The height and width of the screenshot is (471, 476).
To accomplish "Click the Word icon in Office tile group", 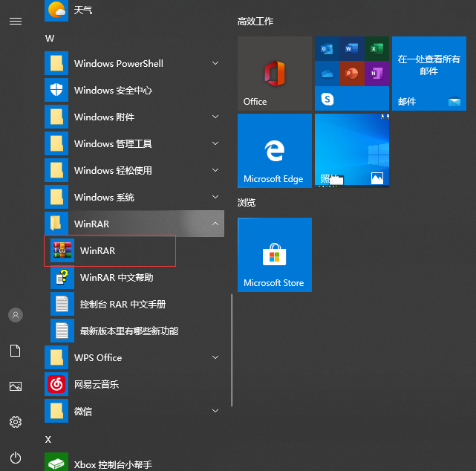I will (x=352, y=48).
